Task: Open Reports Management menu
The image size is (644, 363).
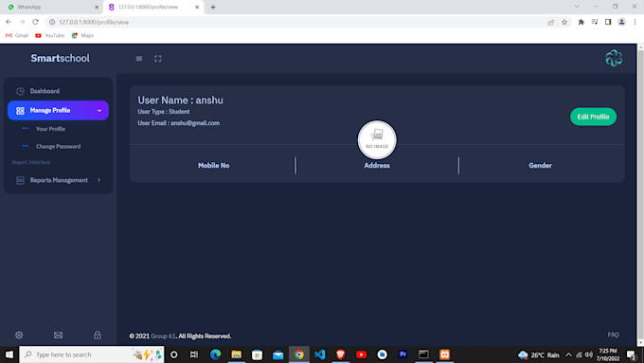Action: coord(58,180)
